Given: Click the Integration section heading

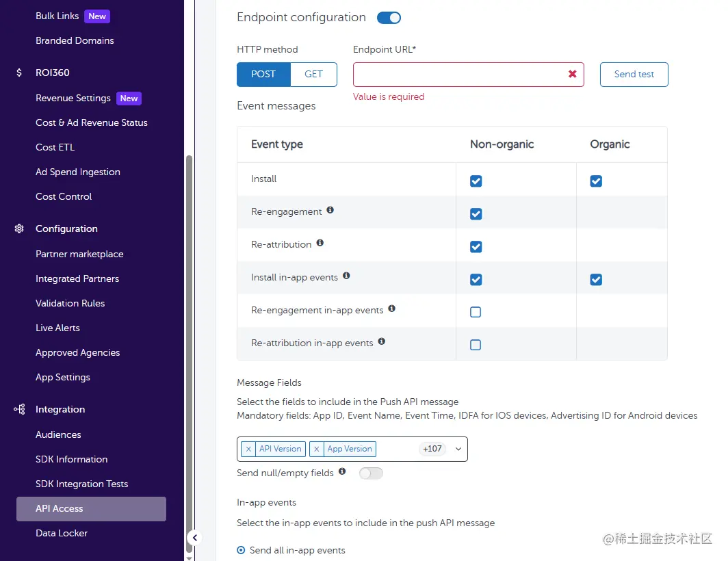Looking at the screenshot, I should tap(60, 410).
